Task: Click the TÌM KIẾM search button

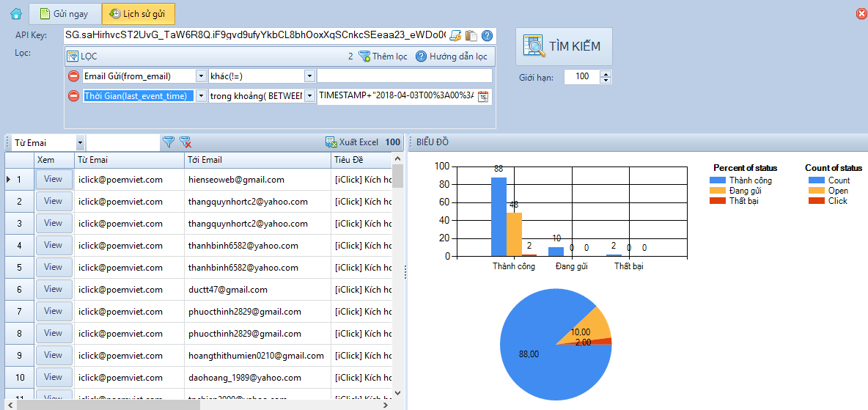Action: pos(564,46)
